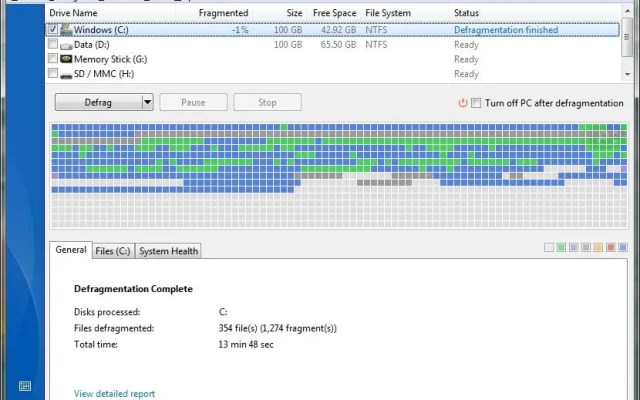The image size is (640, 400).
Task: Click the Defragmentation Complete heading
Action: pos(133,289)
